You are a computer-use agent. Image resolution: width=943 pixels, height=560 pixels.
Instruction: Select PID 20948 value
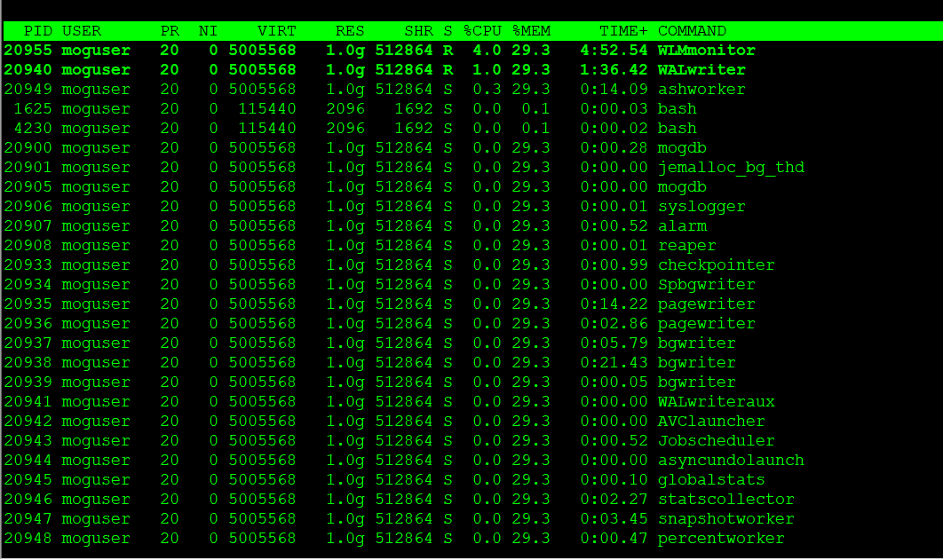pyautogui.click(x=28, y=539)
